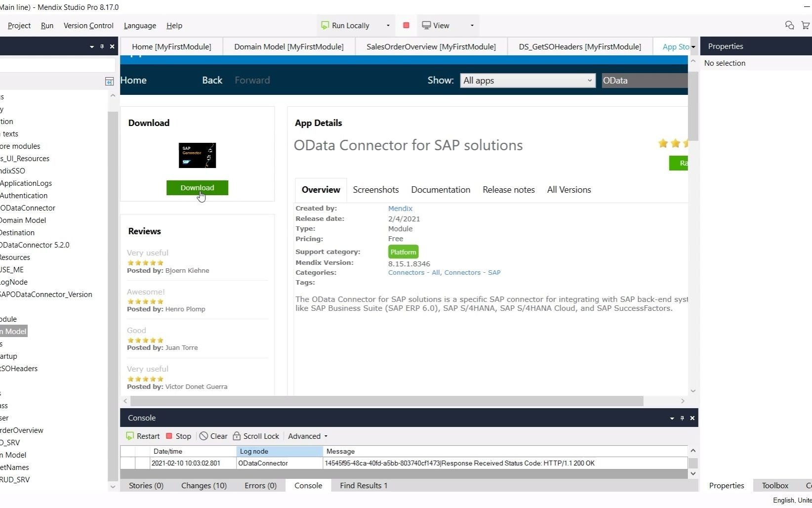Viewport: 812px width, 508px height.
Task: Pin the Project Explorer panel
Action: [102, 46]
